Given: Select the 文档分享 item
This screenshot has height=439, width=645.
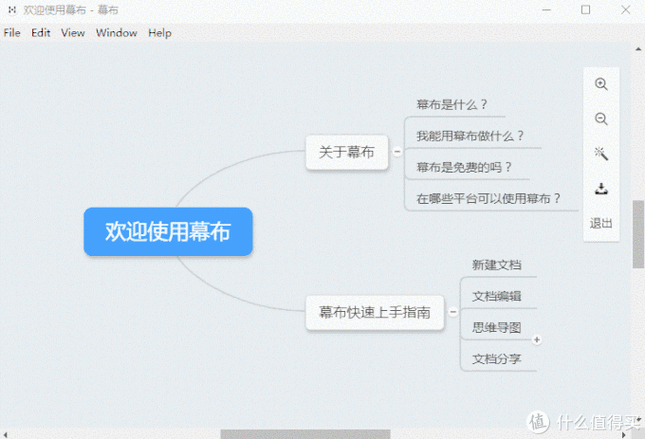Looking at the screenshot, I should point(497,359).
